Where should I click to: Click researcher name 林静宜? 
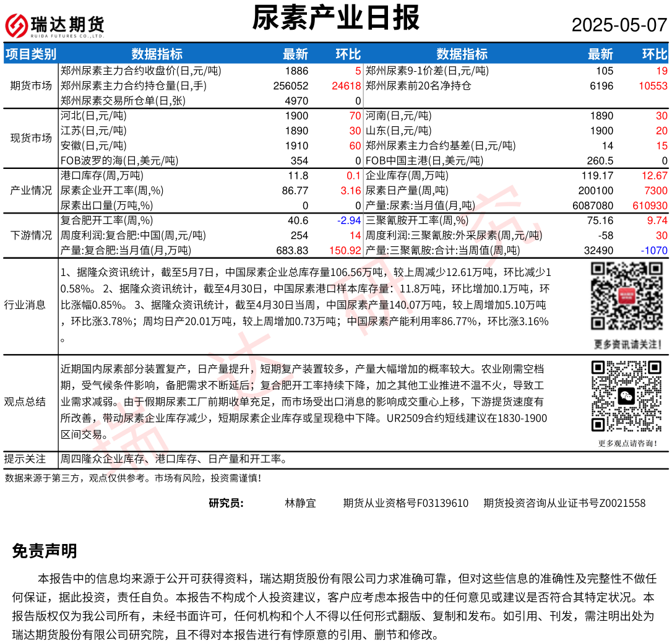point(300,503)
